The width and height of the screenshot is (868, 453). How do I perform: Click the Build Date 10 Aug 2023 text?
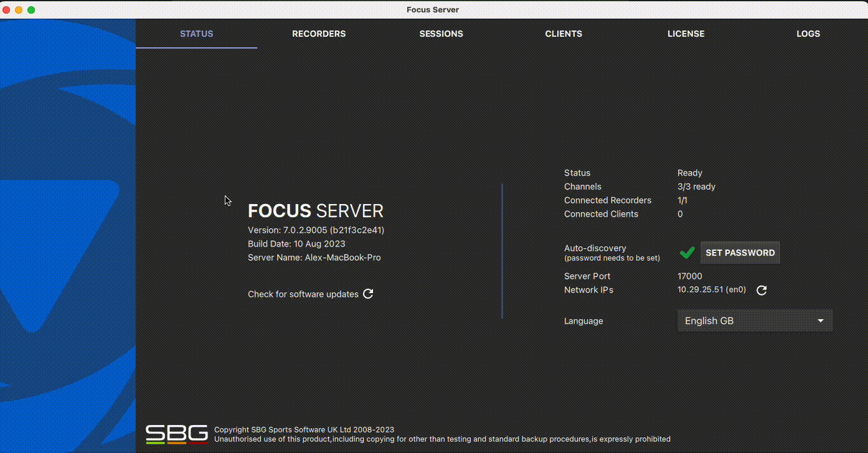point(296,244)
